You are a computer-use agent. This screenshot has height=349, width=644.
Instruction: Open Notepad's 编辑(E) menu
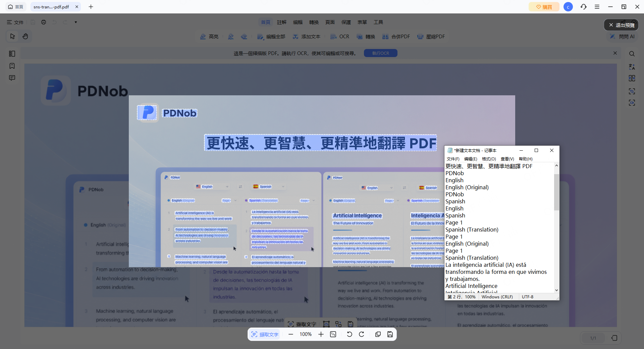[471, 159]
